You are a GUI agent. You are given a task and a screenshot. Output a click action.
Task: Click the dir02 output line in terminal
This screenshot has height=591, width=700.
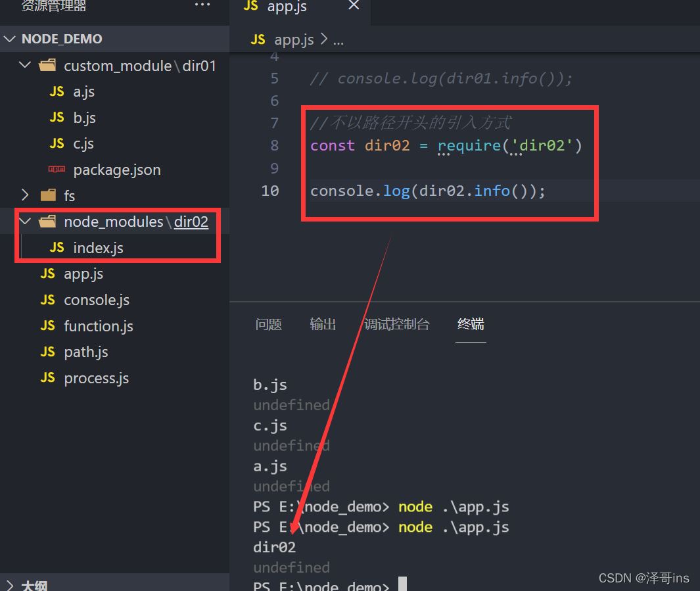tap(275, 547)
